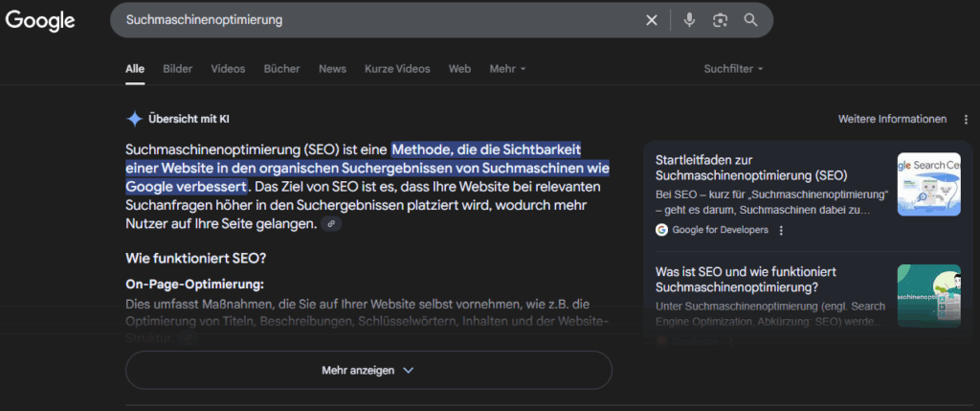Image resolution: width=980 pixels, height=411 pixels.
Task: Open the News tab
Action: [x=332, y=69]
